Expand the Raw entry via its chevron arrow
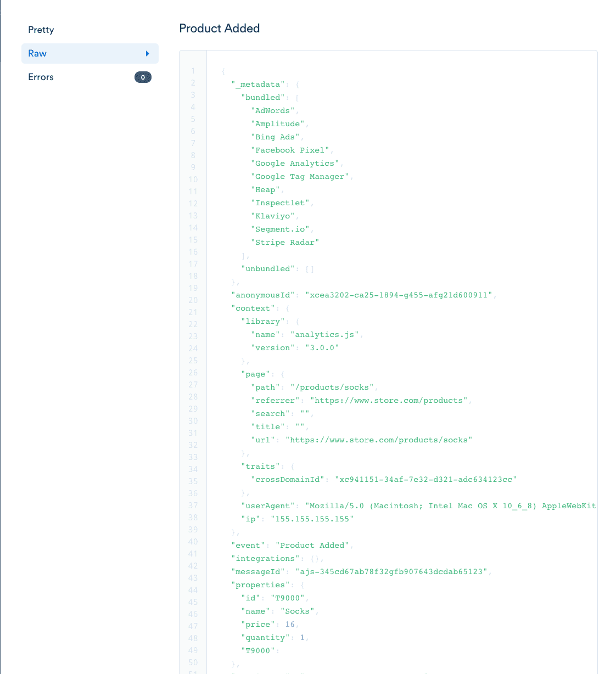Image resolution: width=616 pixels, height=674 pixels. tap(147, 53)
